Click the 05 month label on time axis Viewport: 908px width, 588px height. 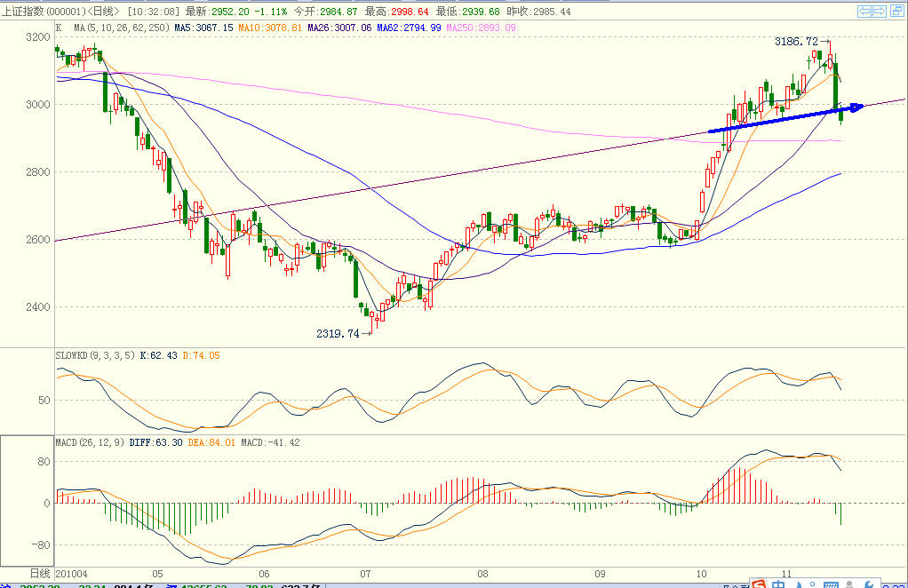point(157,574)
